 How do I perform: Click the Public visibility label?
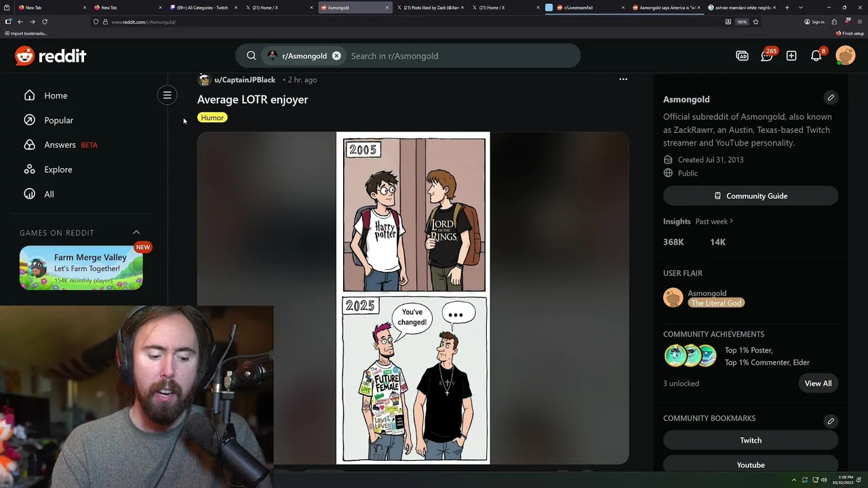tap(688, 174)
